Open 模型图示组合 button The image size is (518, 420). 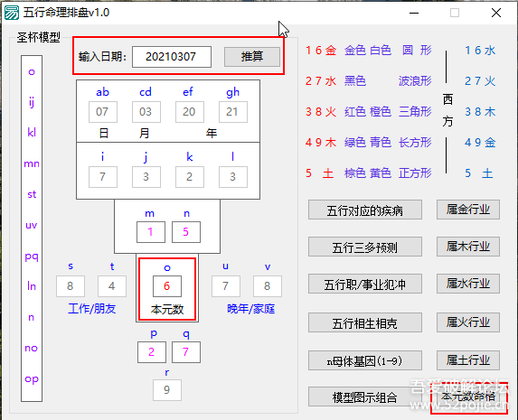(365, 397)
